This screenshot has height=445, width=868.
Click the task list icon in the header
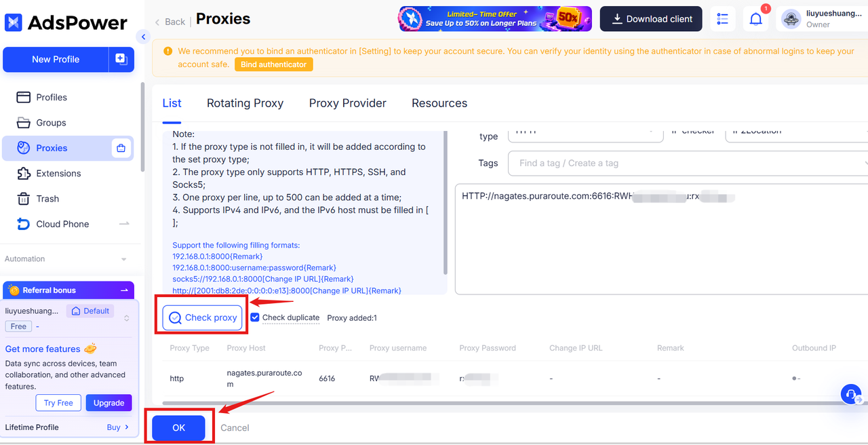(x=723, y=19)
